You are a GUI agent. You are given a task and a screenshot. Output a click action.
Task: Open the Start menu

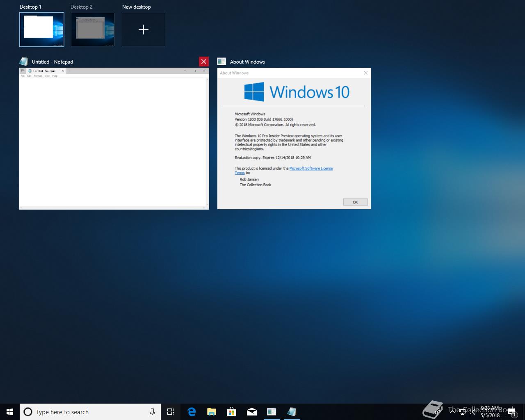pyautogui.click(x=10, y=412)
